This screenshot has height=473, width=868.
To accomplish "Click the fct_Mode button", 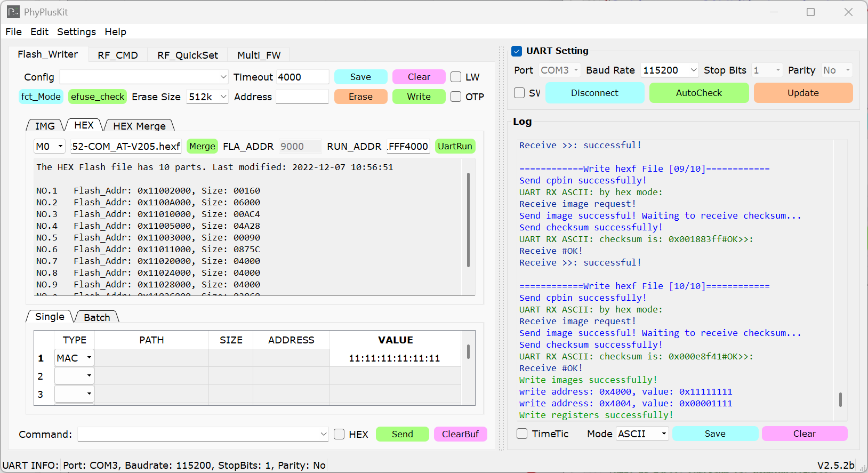I will pos(41,97).
